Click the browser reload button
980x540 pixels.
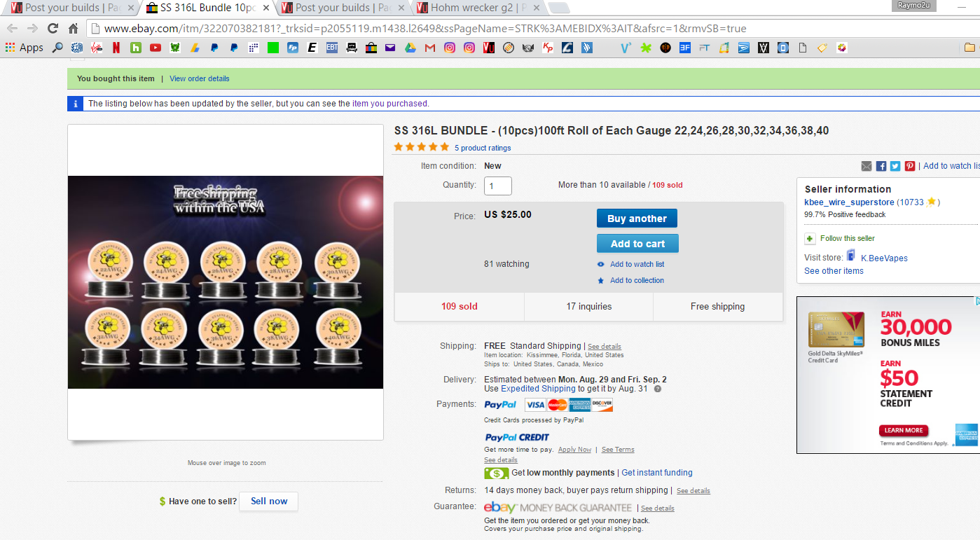(x=53, y=29)
